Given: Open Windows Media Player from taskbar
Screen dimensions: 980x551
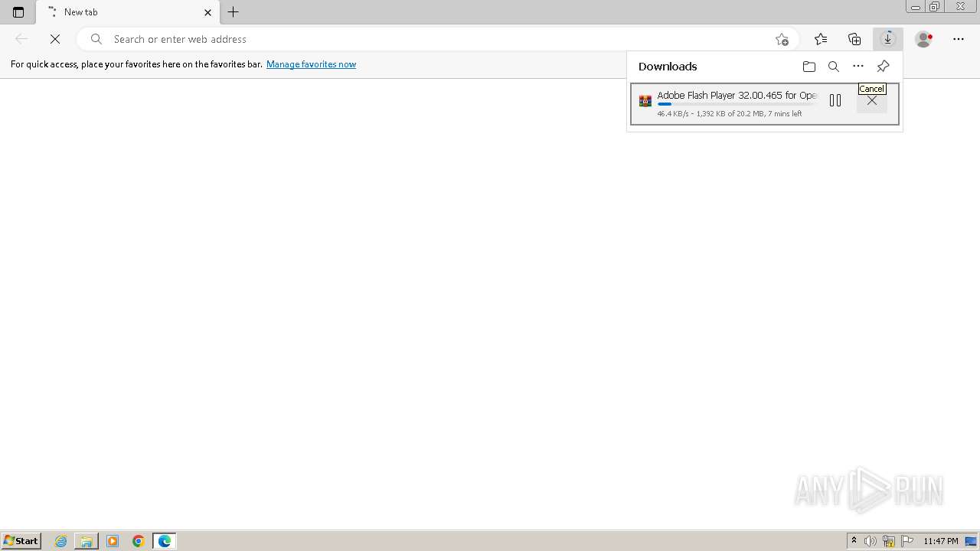Looking at the screenshot, I should point(113,541).
